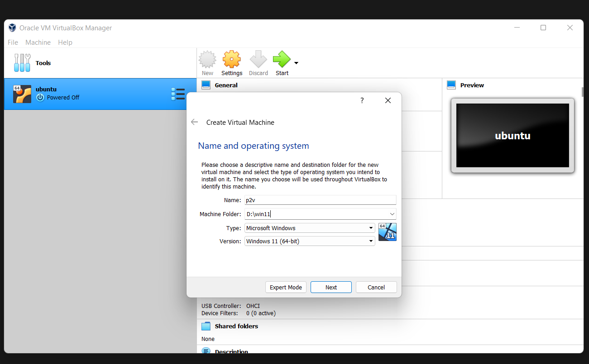Cancel the Create Virtual Machine wizard

pyautogui.click(x=376, y=287)
